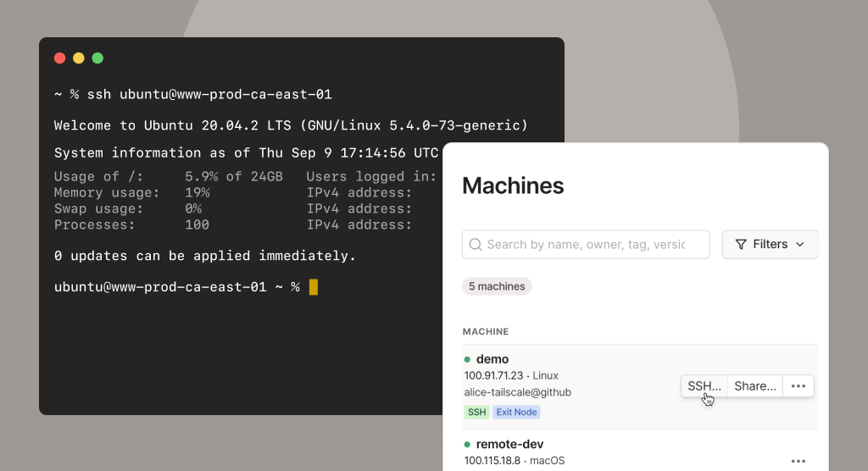
Task: Click the Exit Node tag on demo
Action: [x=516, y=412]
